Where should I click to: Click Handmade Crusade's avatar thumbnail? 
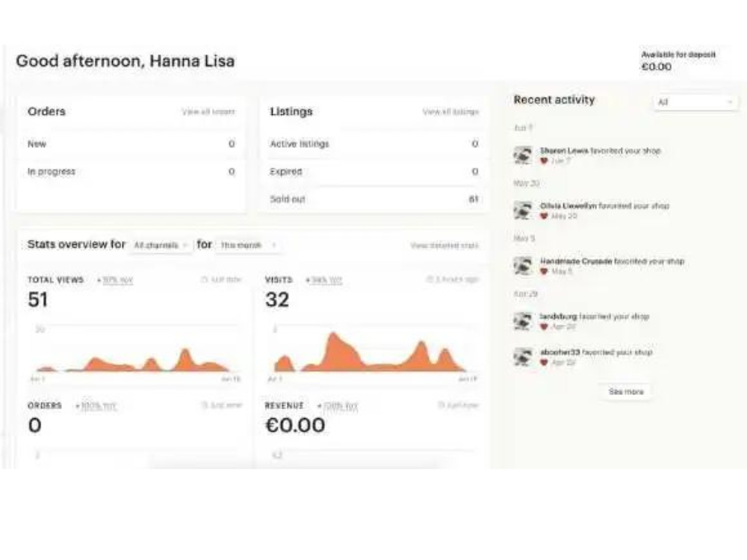523,266
